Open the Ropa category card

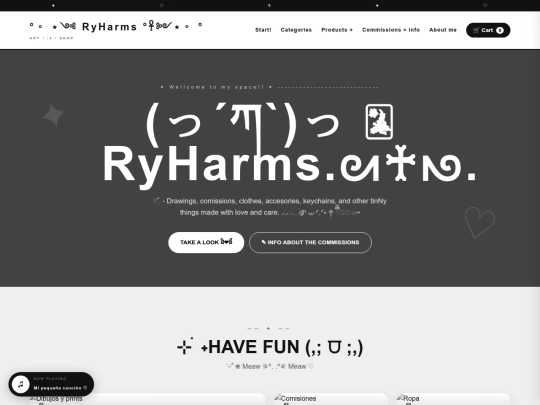[x=453, y=399]
